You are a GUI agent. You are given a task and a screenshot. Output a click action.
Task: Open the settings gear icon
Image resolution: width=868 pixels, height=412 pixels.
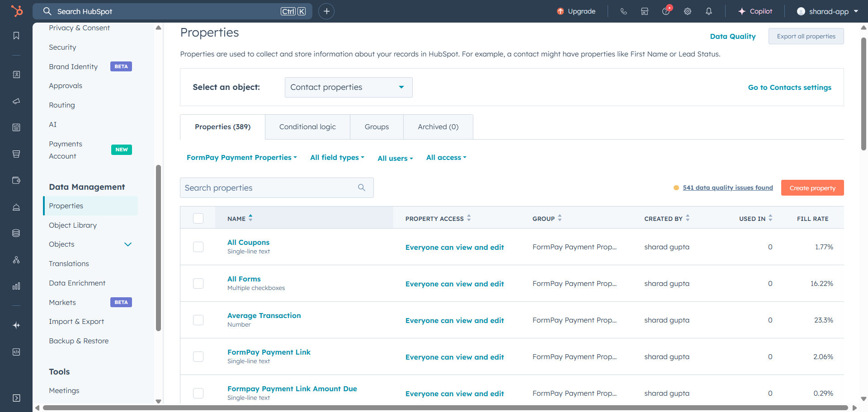tap(688, 11)
